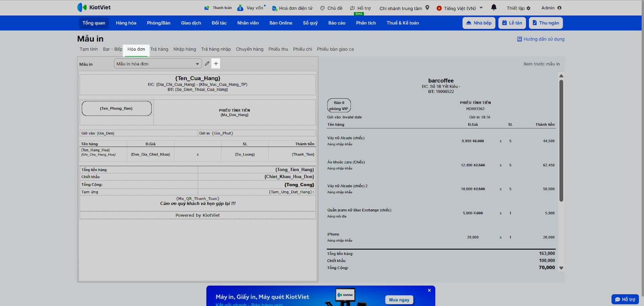Click the Vietnam flag language icon
Viewport: 644px width, 306px height.
pyautogui.click(x=439, y=8)
